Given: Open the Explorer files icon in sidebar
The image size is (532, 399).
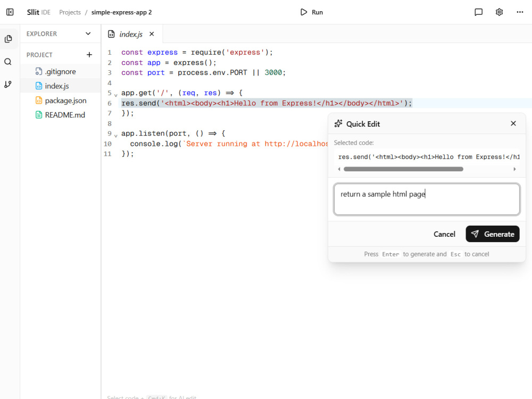Looking at the screenshot, I should [9, 39].
